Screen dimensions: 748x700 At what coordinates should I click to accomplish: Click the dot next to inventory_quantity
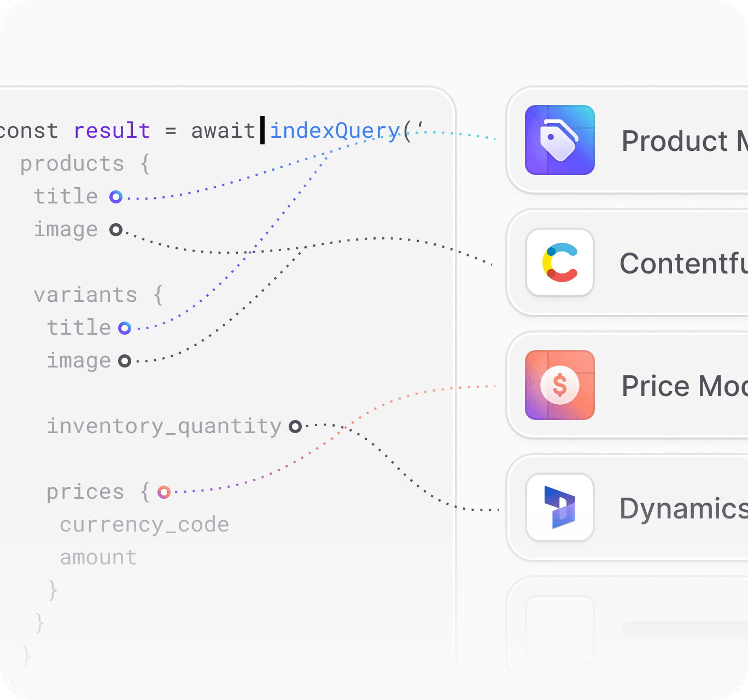295,427
